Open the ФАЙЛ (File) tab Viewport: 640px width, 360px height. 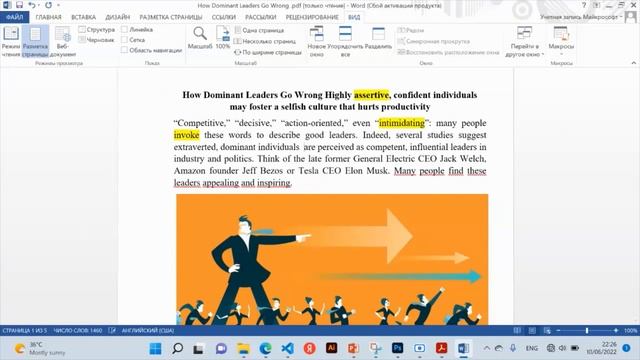(x=15, y=17)
